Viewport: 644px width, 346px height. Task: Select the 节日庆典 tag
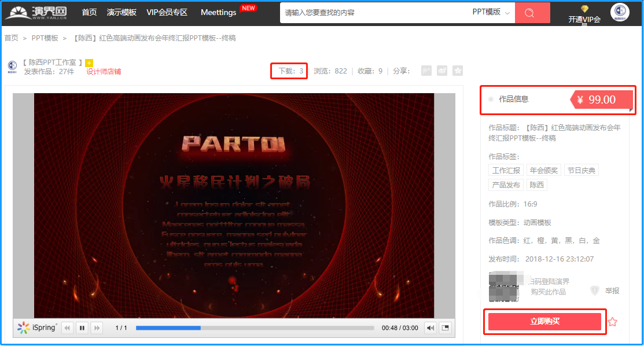pyautogui.click(x=581, y=170)
